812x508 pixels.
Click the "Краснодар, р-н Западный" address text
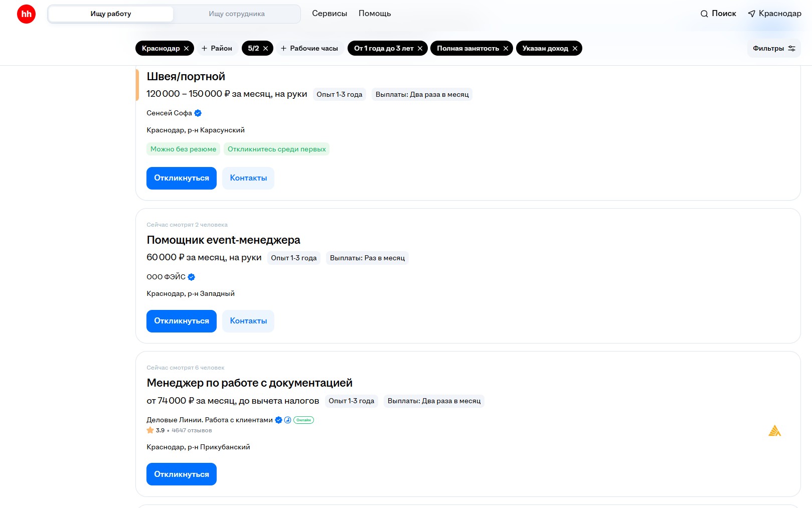pyautogui.click(x=191, y=294)
